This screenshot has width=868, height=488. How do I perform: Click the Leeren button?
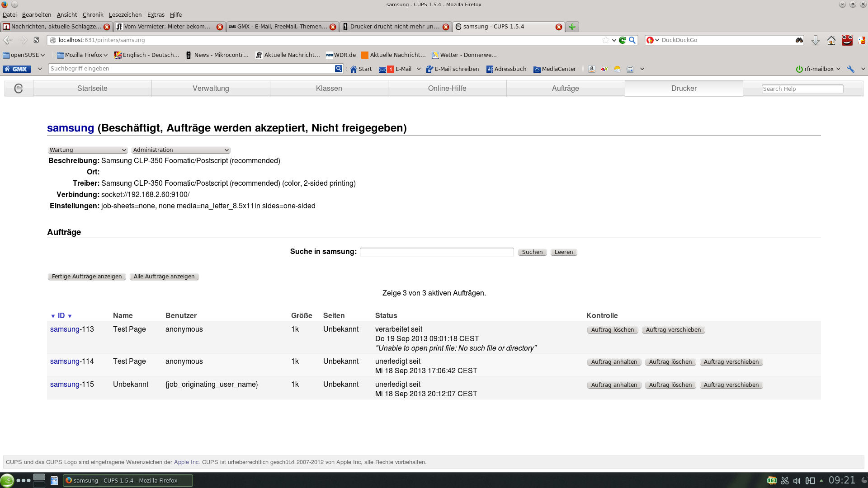564,252
